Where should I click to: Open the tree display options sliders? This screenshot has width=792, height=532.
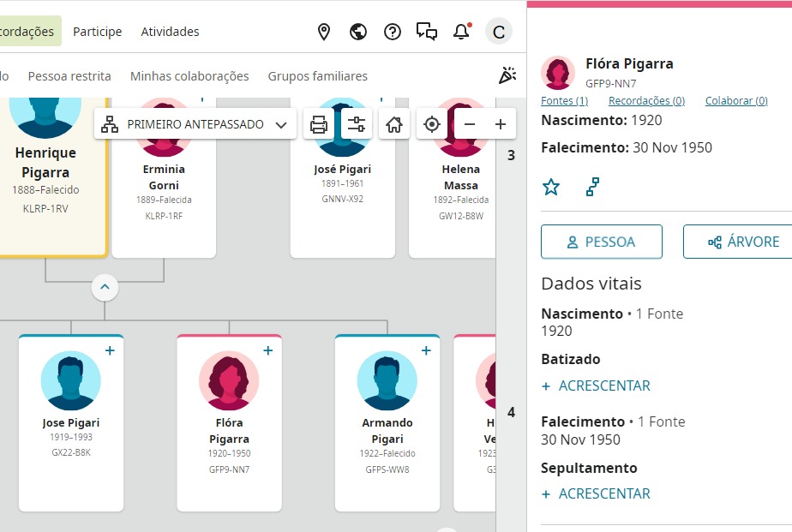pyautogui.click(x=356, y=124)
